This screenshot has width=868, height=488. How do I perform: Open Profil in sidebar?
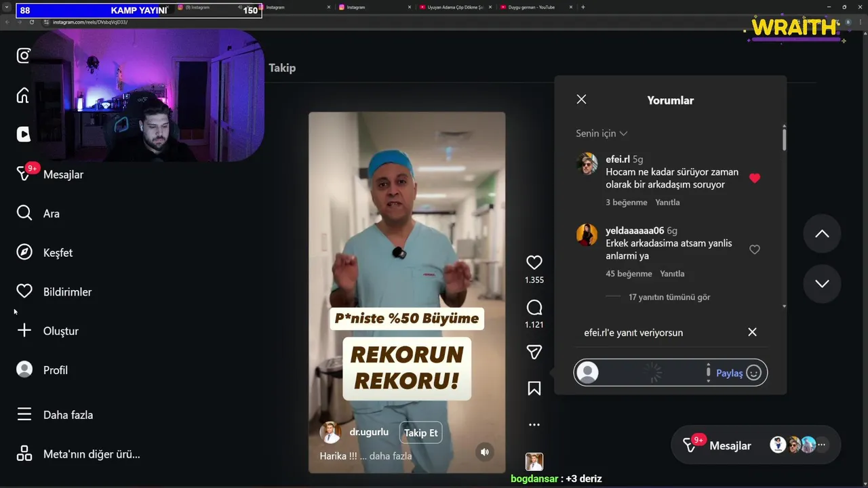coord(42,370)
